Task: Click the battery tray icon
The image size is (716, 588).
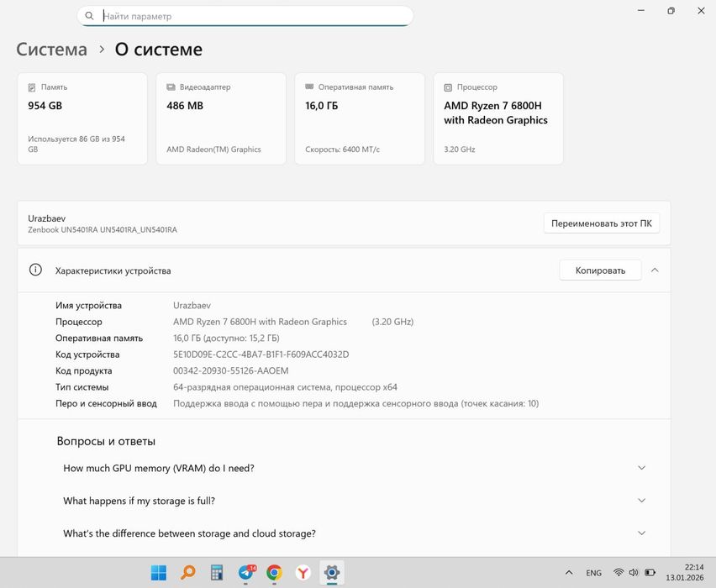Action: [x=650, y=572]
